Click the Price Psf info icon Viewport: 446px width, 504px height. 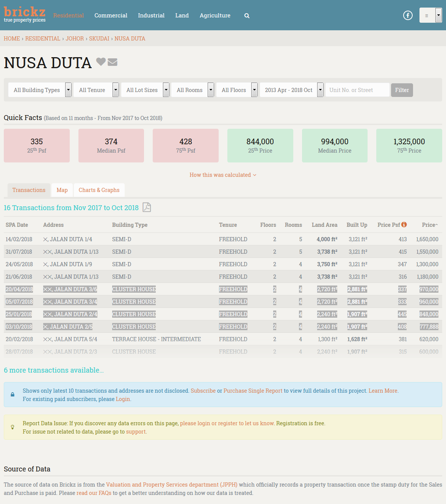click(404, 225)
